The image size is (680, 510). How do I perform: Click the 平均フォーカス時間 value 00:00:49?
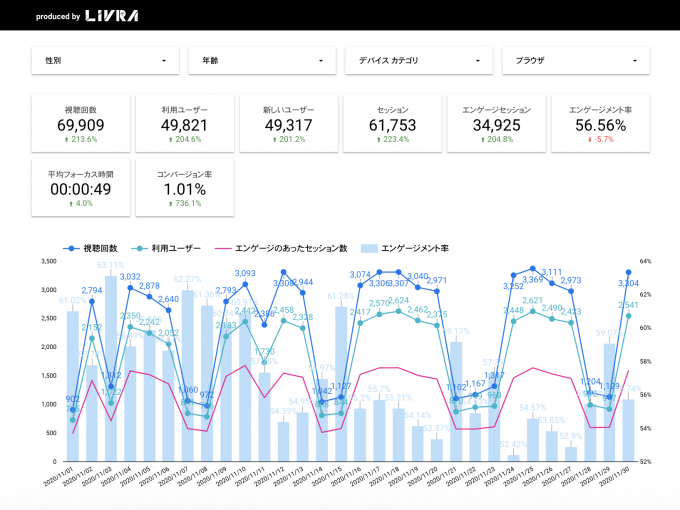81,190
